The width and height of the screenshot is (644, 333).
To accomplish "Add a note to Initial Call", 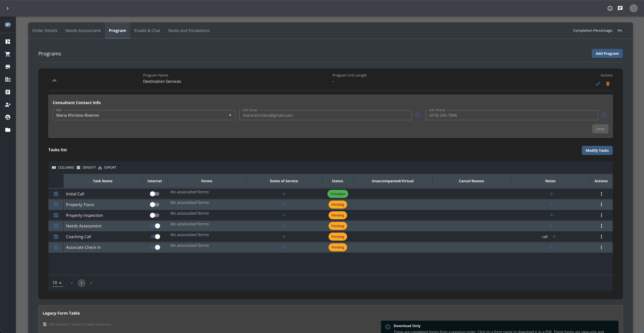I will [551, 194].
